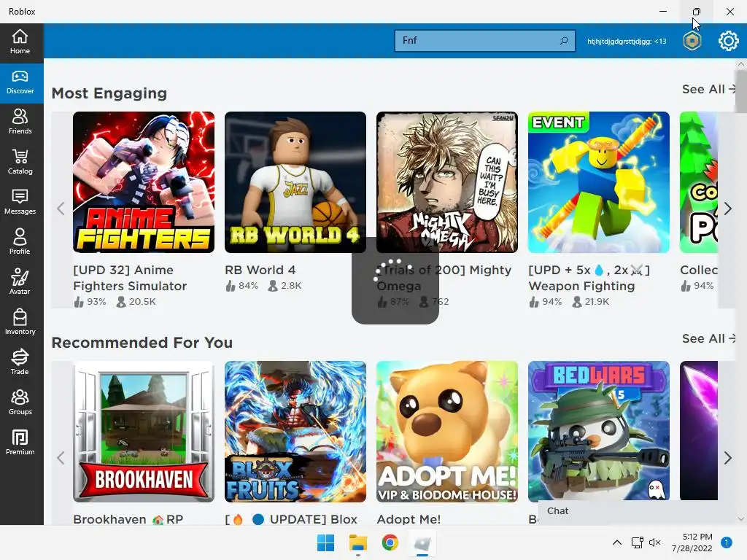Open Friends from the sidebar

coord(20,122)
